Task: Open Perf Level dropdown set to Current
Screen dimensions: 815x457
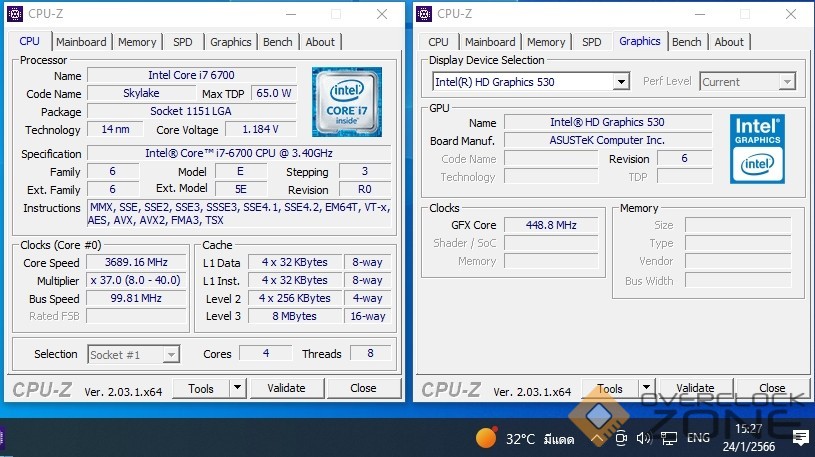Action: pyautogui.click(x=747, y=82)
